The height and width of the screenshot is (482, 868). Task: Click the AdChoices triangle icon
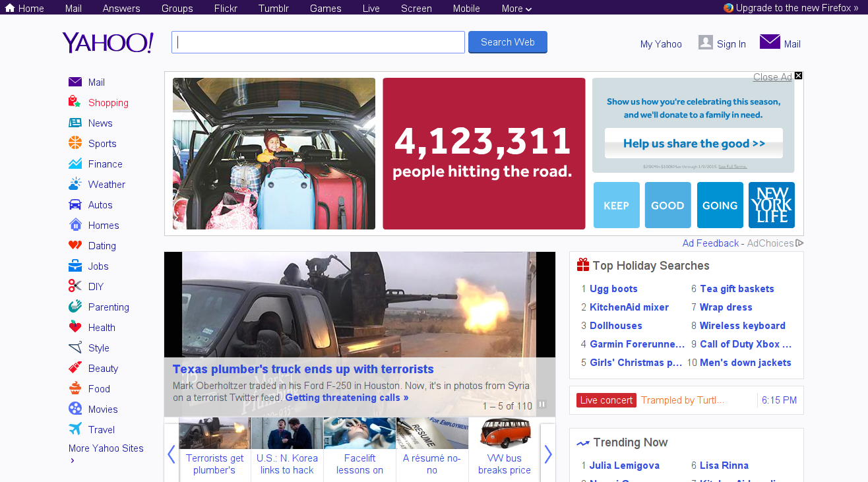(800, 243)
